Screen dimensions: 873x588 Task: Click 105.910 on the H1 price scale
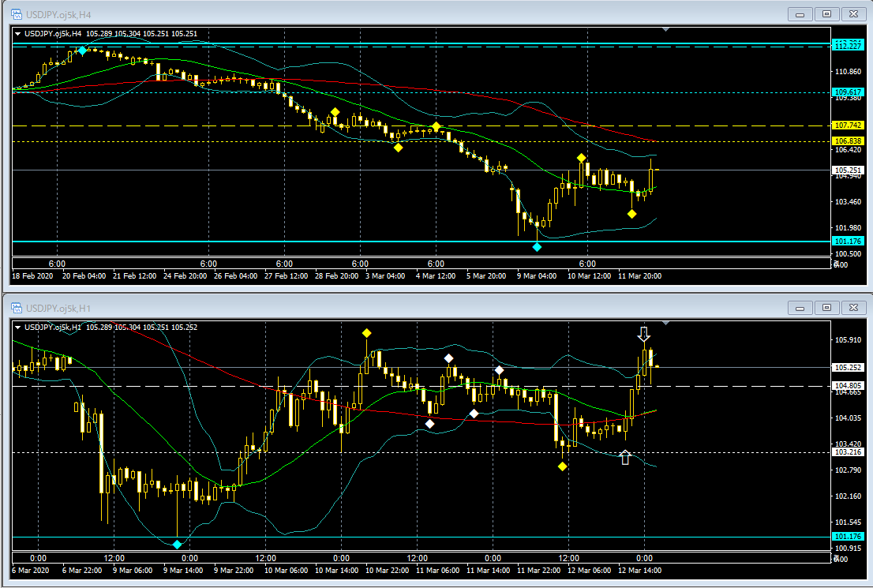coord(848,340)
